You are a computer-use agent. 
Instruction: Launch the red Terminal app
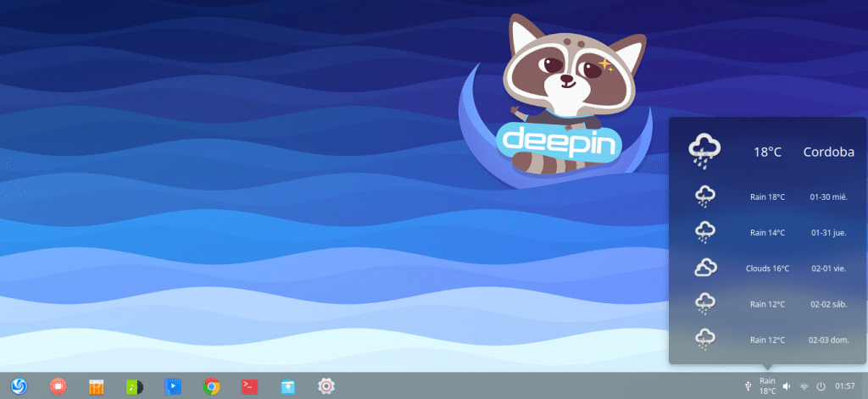coord(249,386)
